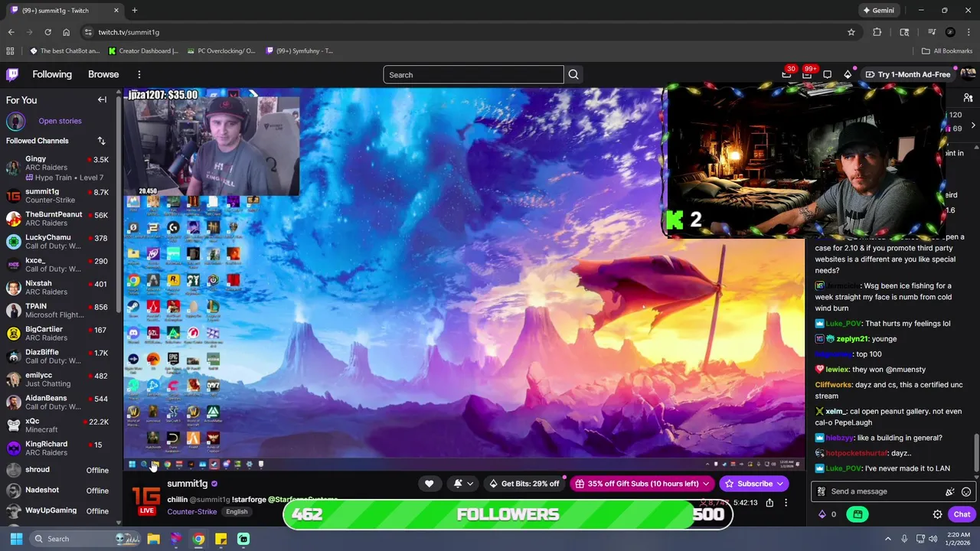Image resolution: width=980 pixels, height=551 pixels.
Task: Collapse the For You sidebar
Action: [x=102, y=100]
